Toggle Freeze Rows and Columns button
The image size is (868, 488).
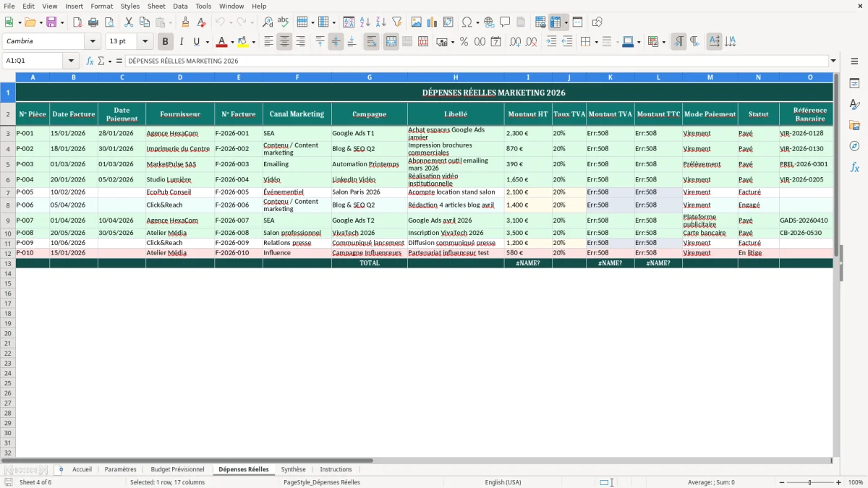coord(556,22)
